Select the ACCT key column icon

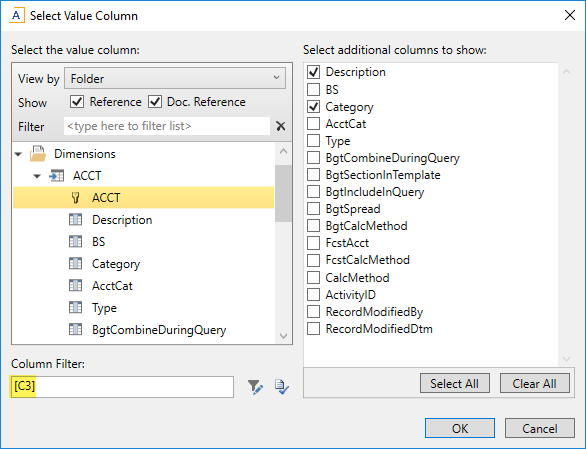pos(75,197)
